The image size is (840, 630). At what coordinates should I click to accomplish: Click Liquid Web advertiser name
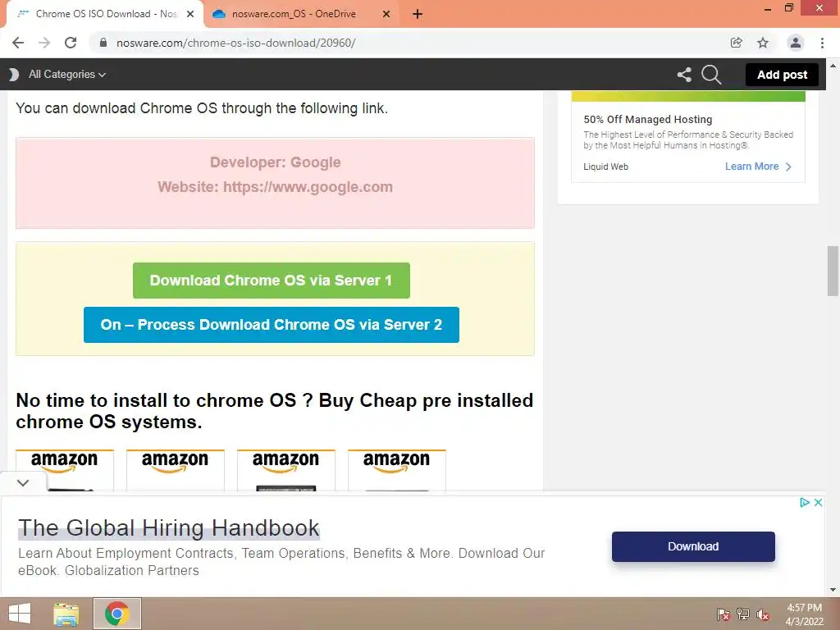click(x=605, y=167)
